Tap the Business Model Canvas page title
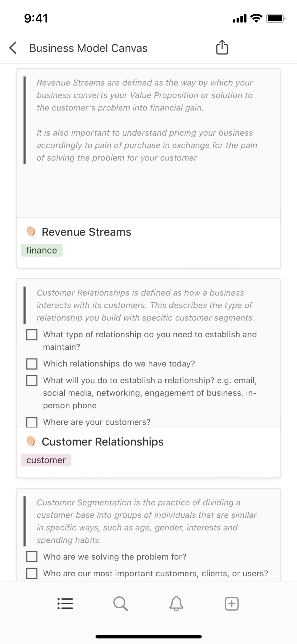Screen dimensions: 297x644 pos(88,48)
